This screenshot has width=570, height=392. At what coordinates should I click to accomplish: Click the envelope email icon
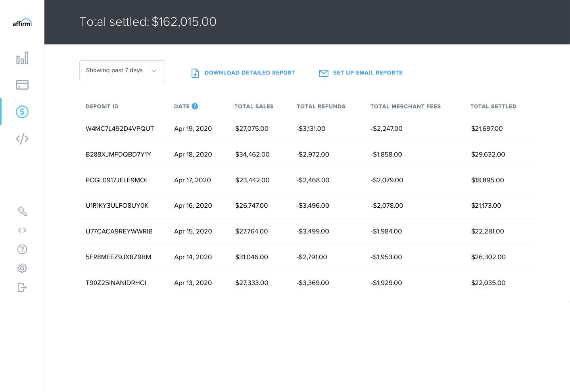[324, 73]
